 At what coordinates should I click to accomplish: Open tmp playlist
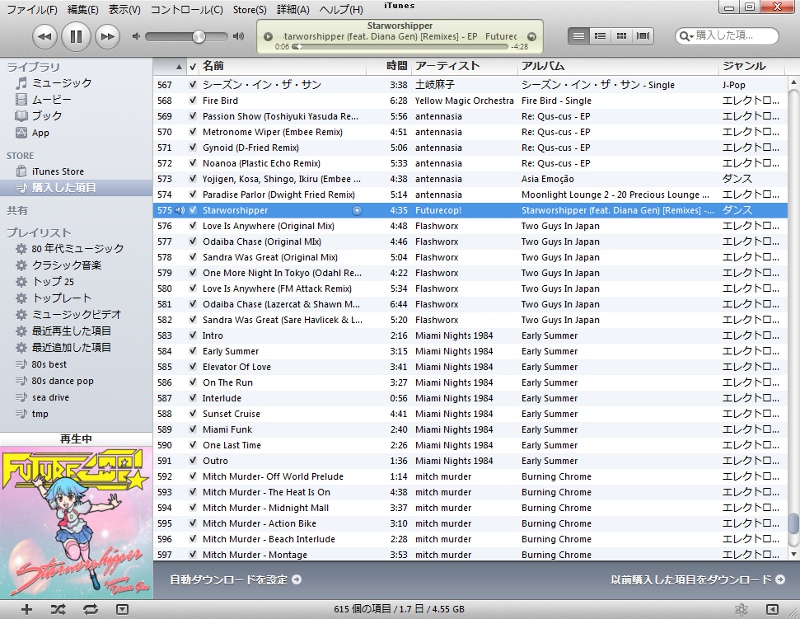coord(32,414)
